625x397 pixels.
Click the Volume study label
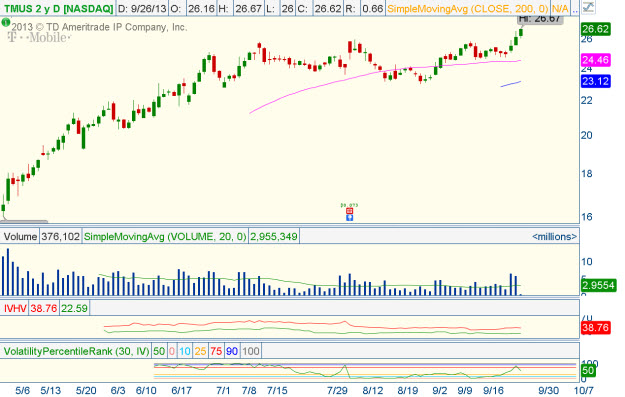tap(20, 236)
